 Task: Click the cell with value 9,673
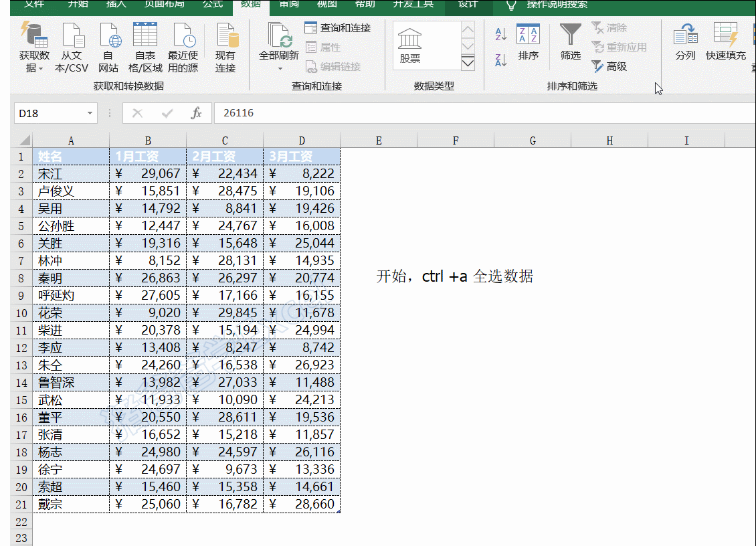click(x=225, y=469)
